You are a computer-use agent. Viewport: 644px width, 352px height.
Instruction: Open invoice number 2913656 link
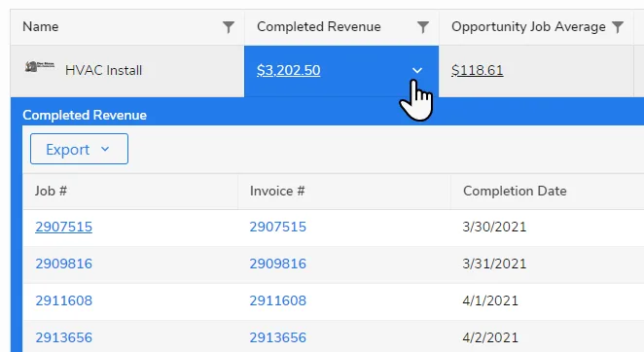pyautogui.click(x=278, y=337)
